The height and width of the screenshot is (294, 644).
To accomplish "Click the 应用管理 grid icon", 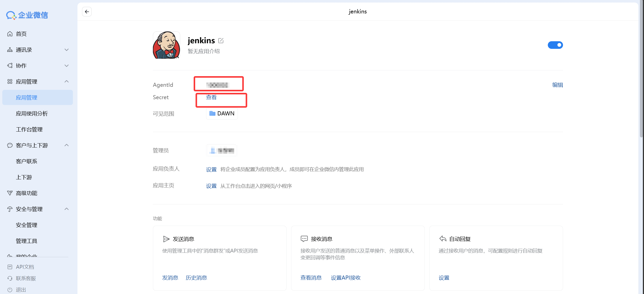I will tap(10, 81).
